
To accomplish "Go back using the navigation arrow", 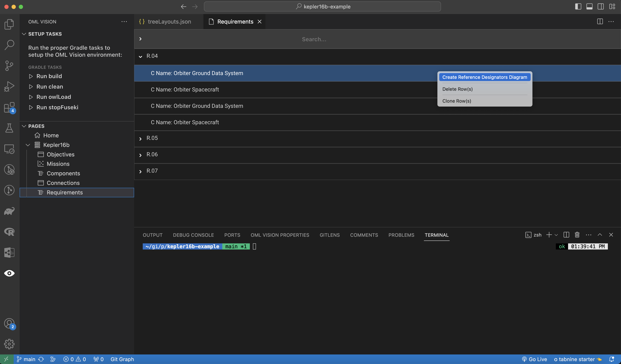I will 184,7.
